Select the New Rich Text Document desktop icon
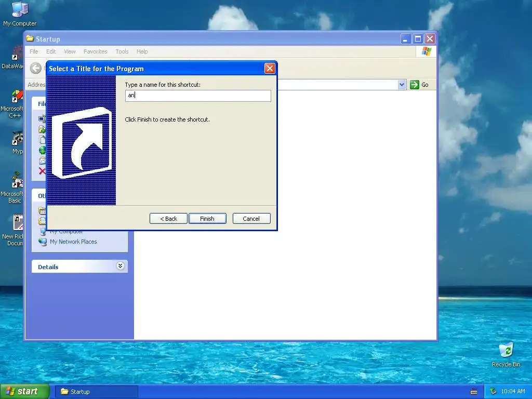The height and width of the screenshot is (399, 532). point(13,230)
